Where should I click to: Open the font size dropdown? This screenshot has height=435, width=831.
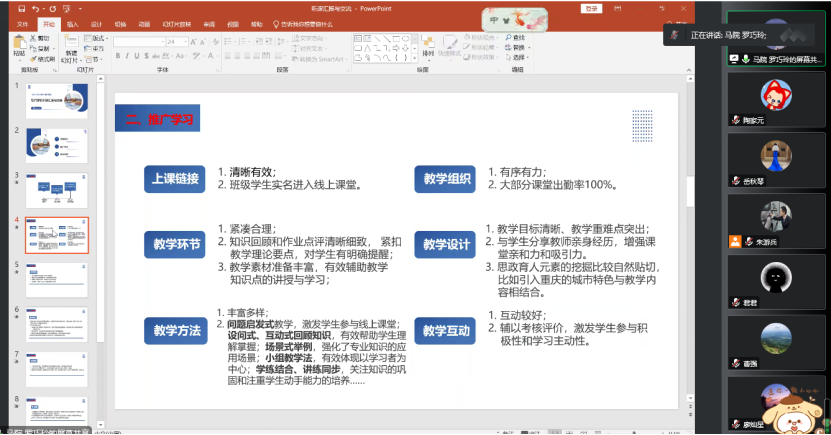pyautogui.click(x=185, y=41)
